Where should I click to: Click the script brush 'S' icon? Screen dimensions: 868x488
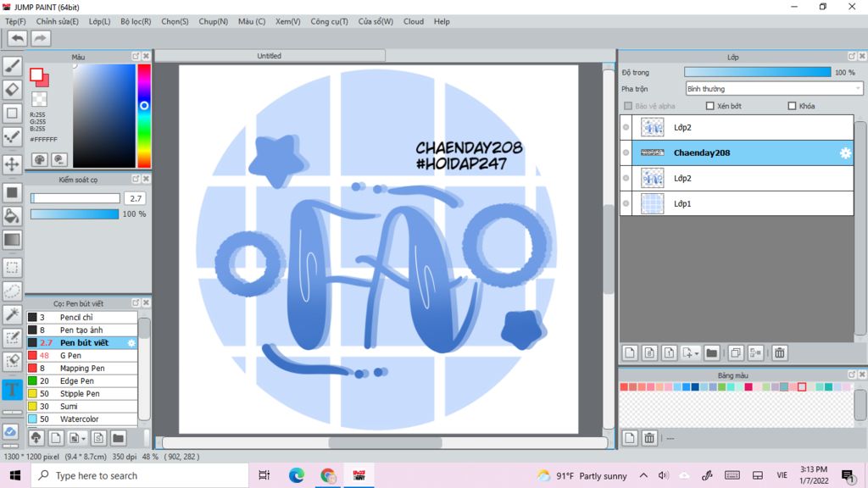click(x=98, y=438)
